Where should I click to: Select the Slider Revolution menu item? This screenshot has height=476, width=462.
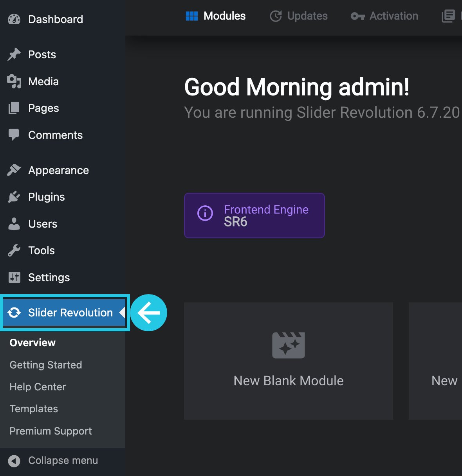point(65,313)
